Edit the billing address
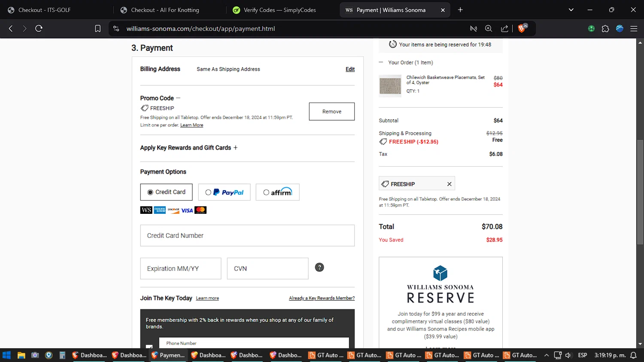 350,69
